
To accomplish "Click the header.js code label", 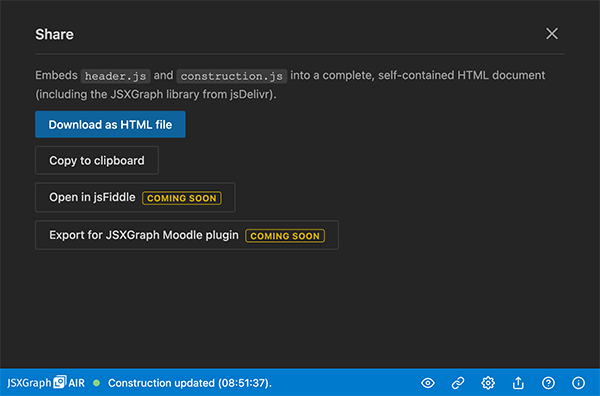I will [x=115, y=76].
